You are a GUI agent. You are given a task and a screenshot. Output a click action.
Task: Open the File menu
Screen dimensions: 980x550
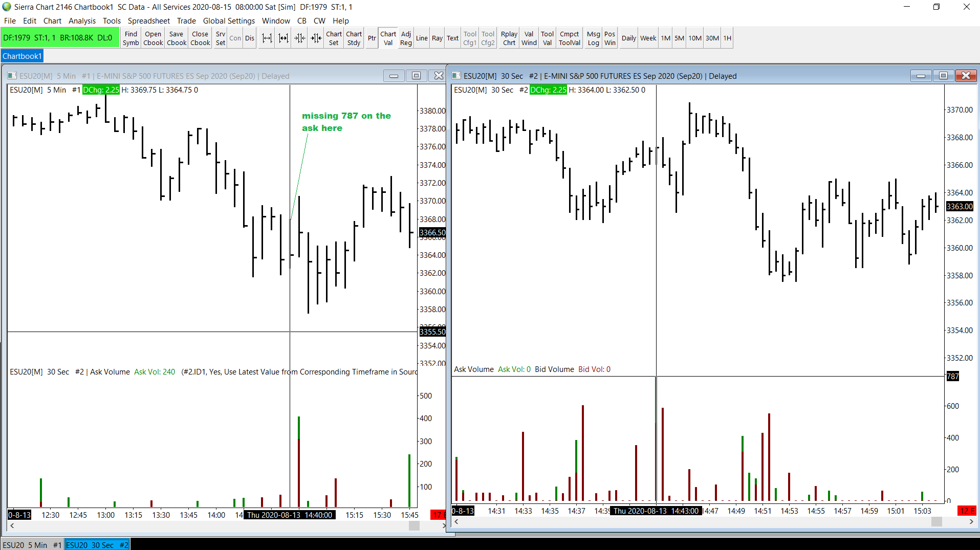click(10, 21)
